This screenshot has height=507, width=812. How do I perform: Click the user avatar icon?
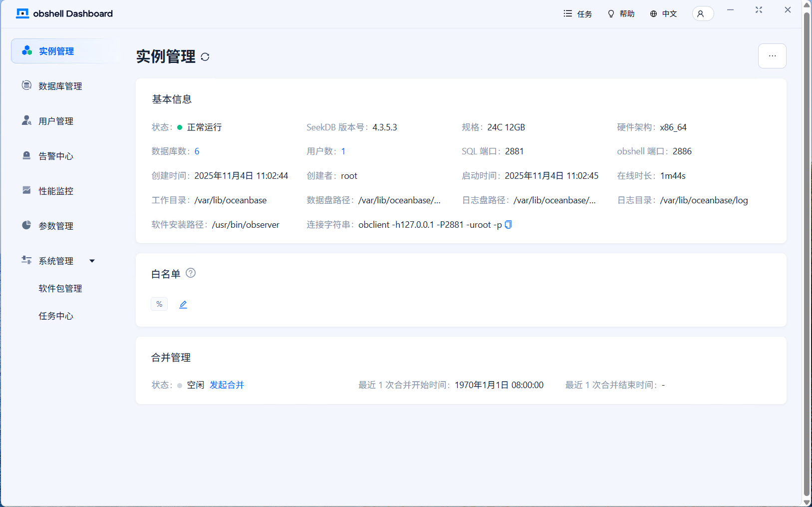tap(703, 13)
